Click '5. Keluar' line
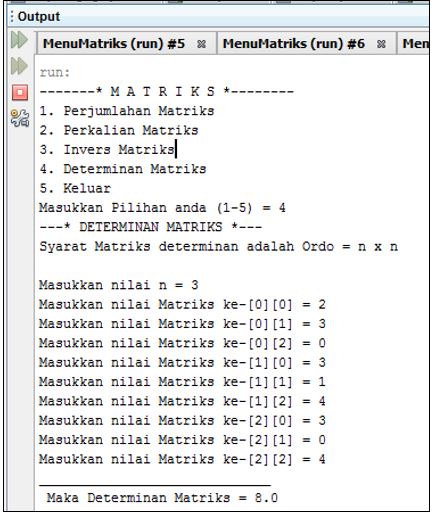Image resolution: width=438 pixels, height=520 pixels. [75, 188]
